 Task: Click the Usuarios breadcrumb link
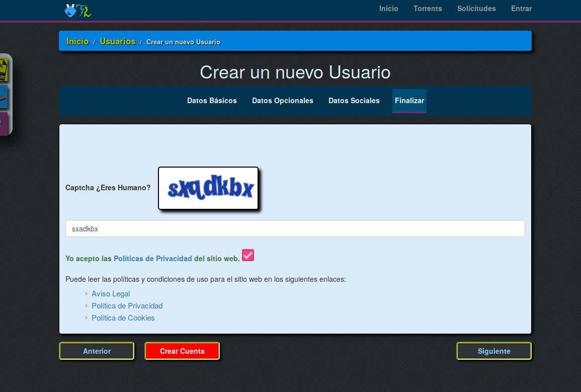(118, 41)
